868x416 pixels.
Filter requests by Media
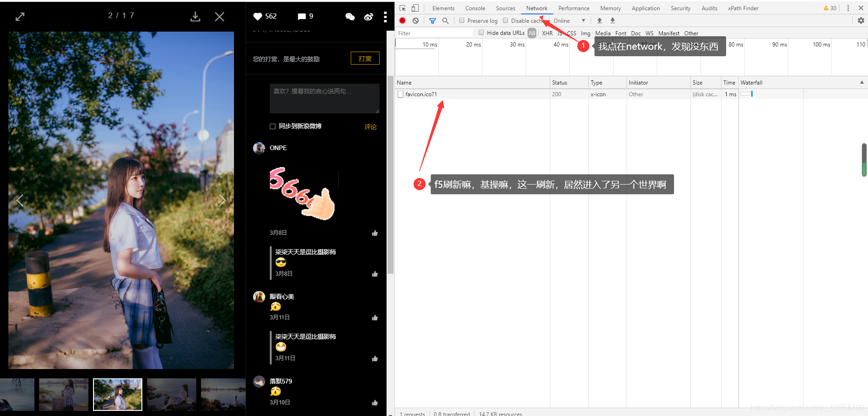click(x=603, y=33)
